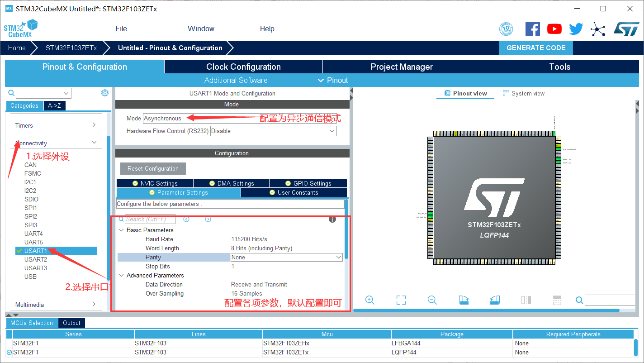Click the ST community network icon
The width and height of the screenshot is (644, 363).
(x=598, y=30)
